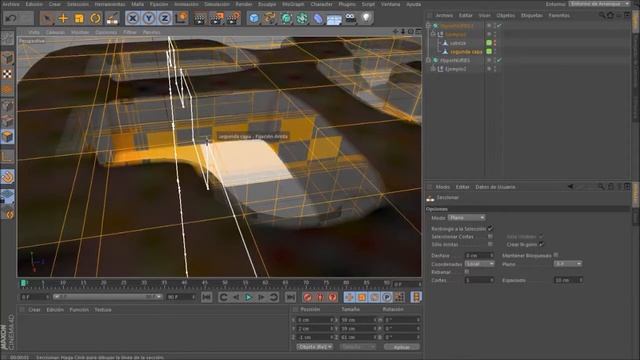Open the Entorno layout dropdown
The height and width of the screenshot is (360, 640).
(x=599, y=4)
